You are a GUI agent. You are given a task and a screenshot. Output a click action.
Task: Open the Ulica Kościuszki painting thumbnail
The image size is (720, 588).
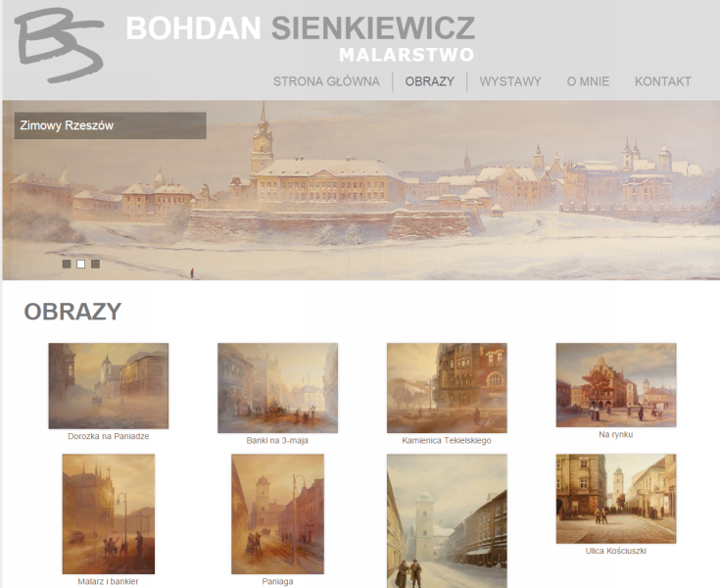[616, 499]
